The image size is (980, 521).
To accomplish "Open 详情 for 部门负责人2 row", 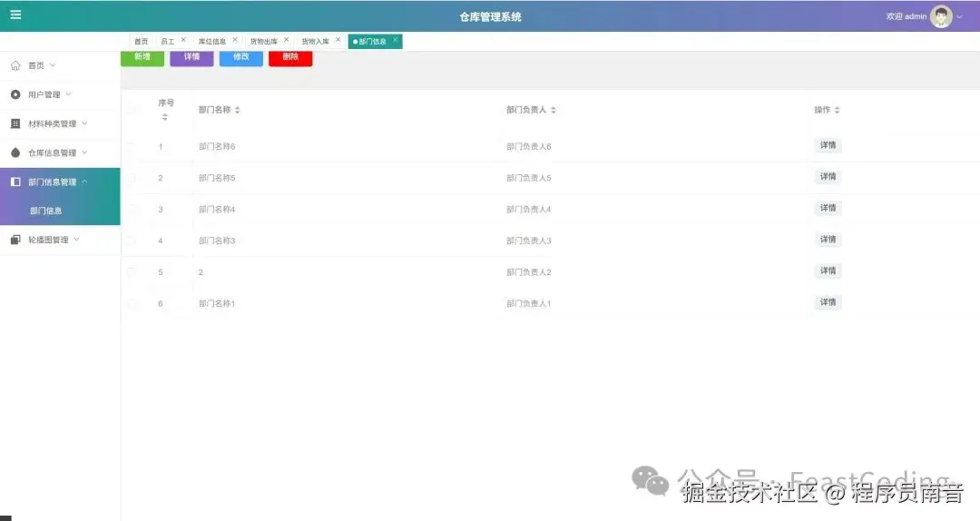I will click(x=828, y=270).
